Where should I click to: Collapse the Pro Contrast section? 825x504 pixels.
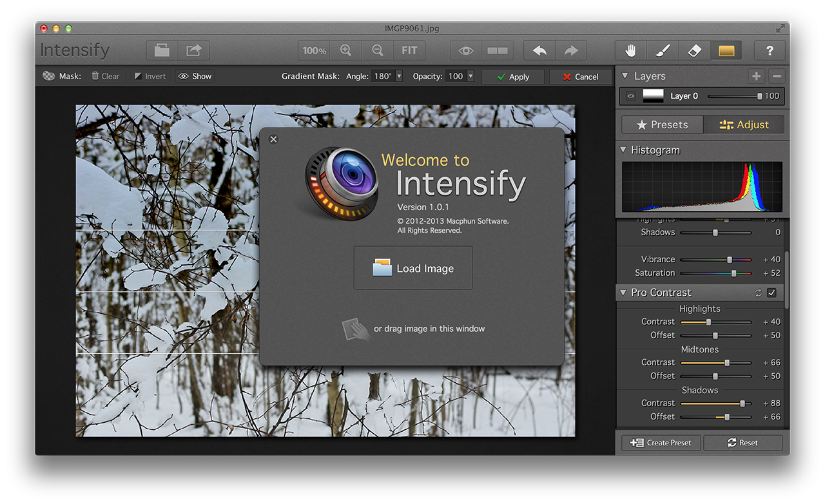pyautogui.click(x=623, y=293)
